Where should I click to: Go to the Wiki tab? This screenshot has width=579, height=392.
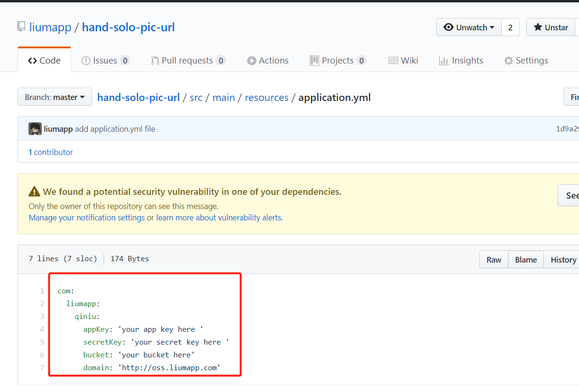point(404,61)
